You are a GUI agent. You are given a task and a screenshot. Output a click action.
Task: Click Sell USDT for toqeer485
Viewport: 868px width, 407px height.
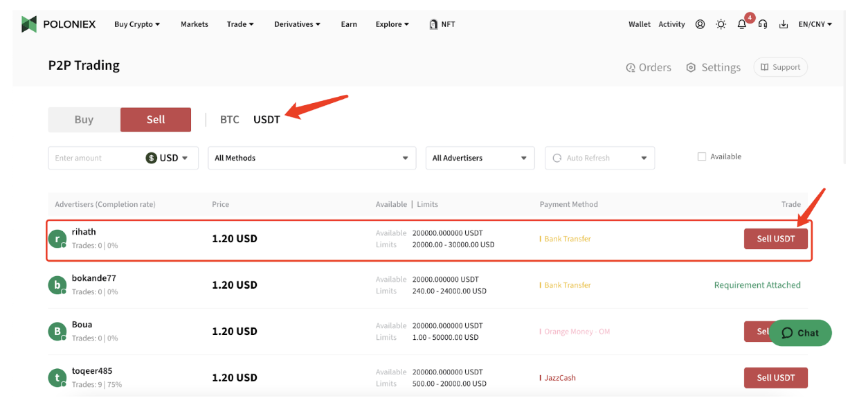tap(776, 378)
